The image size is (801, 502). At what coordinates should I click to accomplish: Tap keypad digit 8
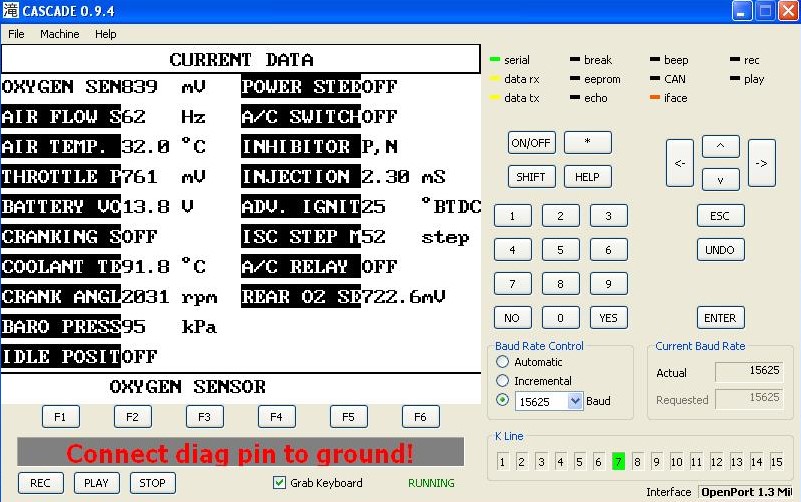(x=560, y=284)
